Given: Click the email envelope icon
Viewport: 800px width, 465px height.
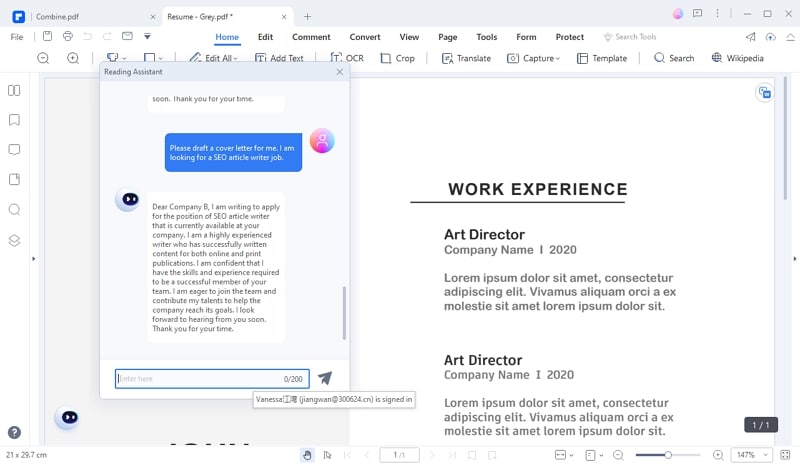Looking at the screenshot, I should 127,36.
